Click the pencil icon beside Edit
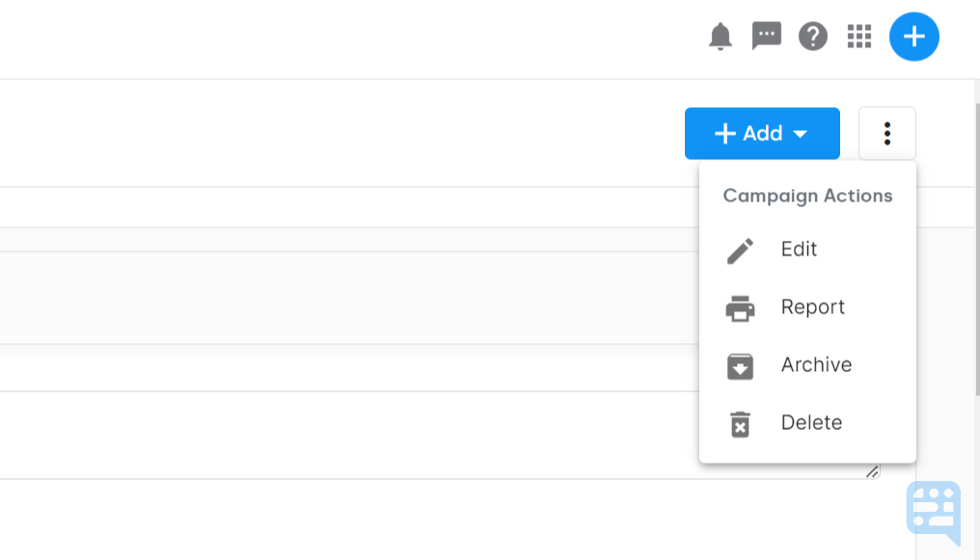Viewport: 980px width, 560px height. 740,251
